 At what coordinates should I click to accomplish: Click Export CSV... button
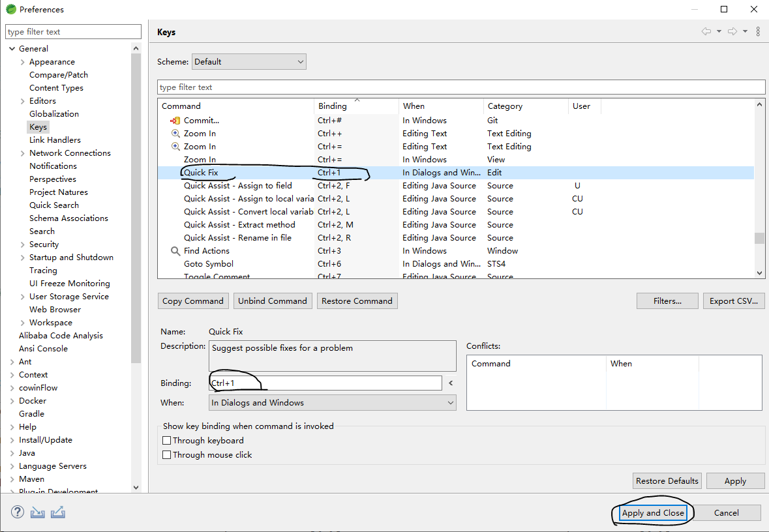click(x=734, y=301)
